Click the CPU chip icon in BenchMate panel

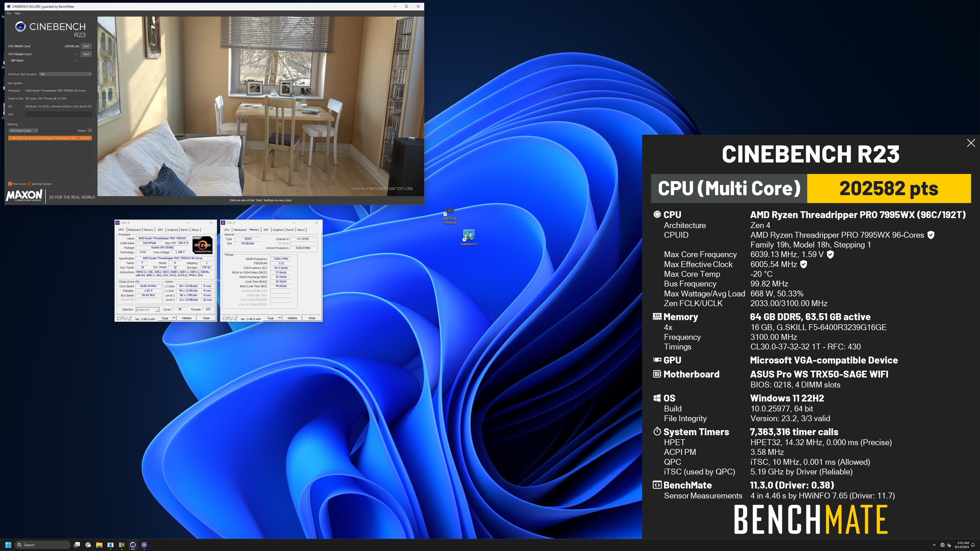click(x=657, y=215)
